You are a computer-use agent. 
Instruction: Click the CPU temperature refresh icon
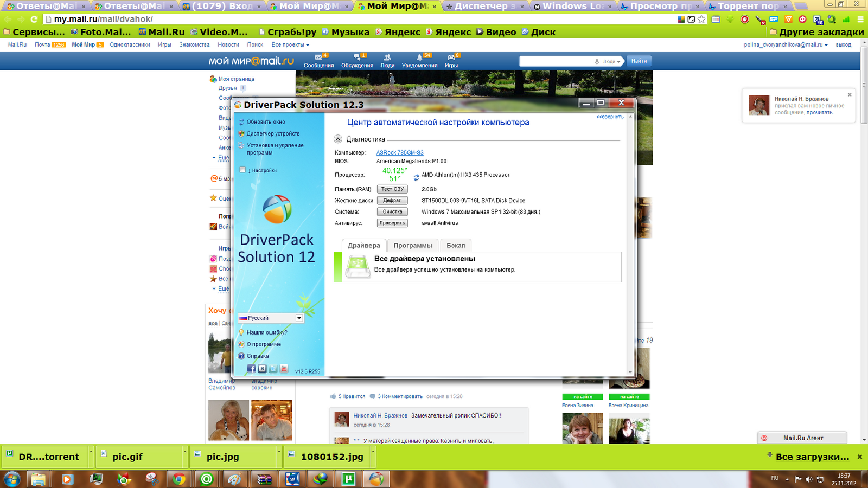416,177
